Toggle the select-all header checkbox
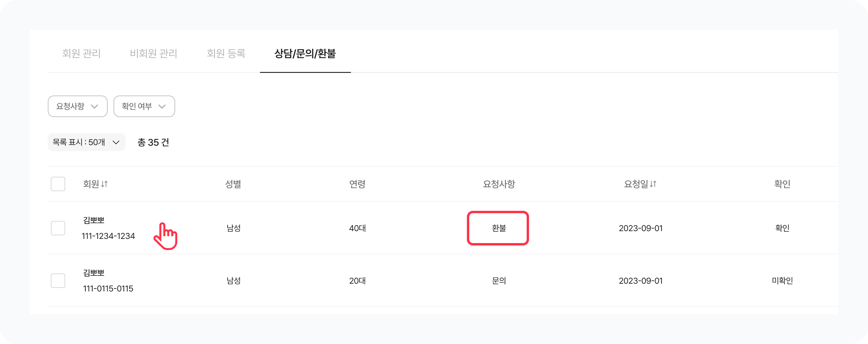The image size is (868, 344). pyautogui.click(x=58, y=184)
